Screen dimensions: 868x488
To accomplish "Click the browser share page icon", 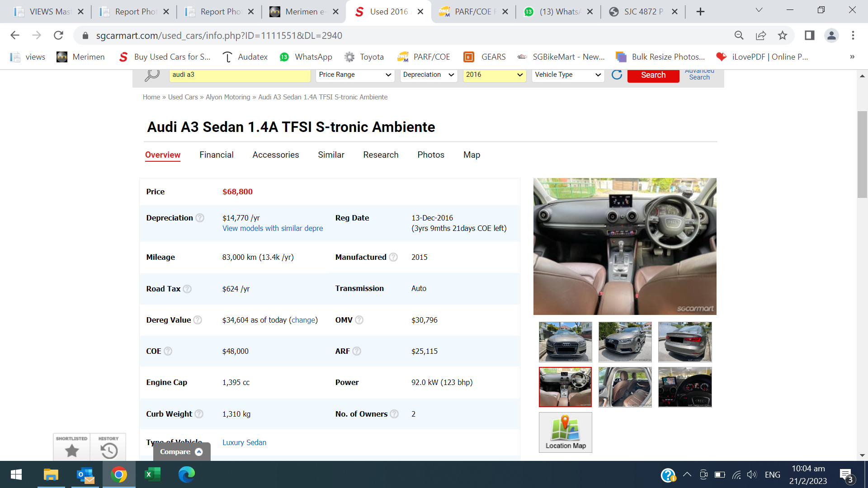I will [761, 35].
